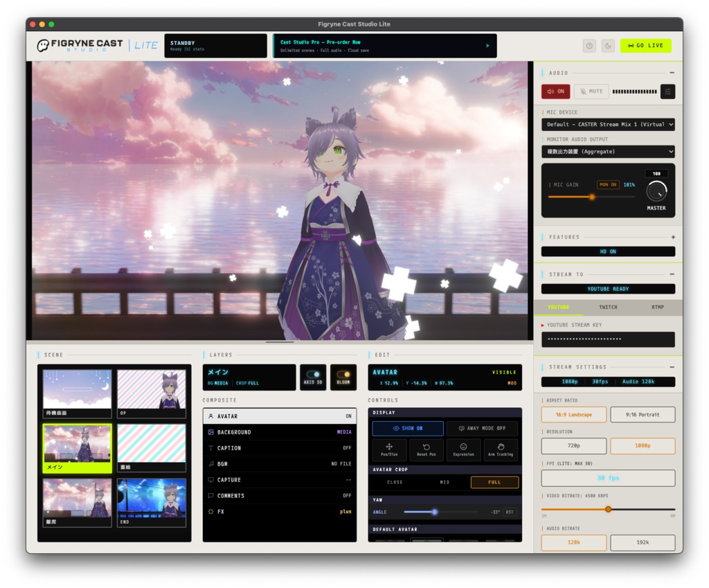Collapse the Stream Settings section
This screenshot has height=588, width=709.
672,367
